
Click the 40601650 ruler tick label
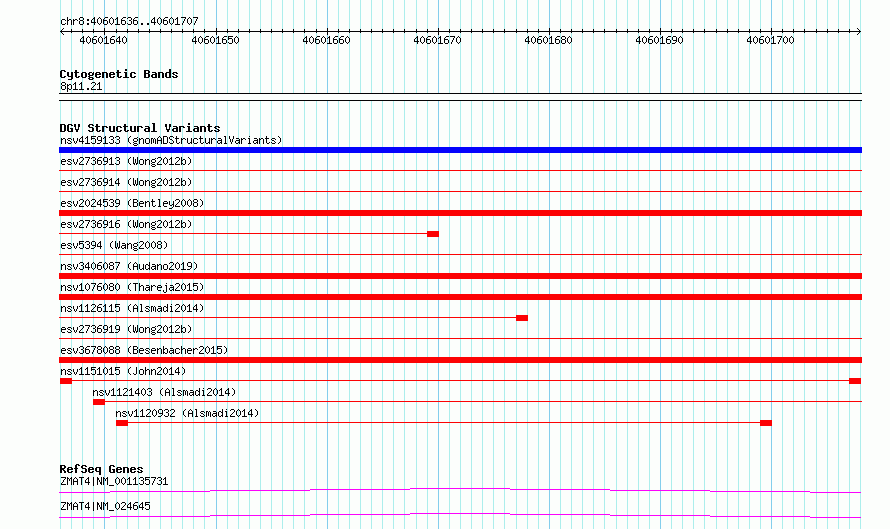tap(215, 40)
